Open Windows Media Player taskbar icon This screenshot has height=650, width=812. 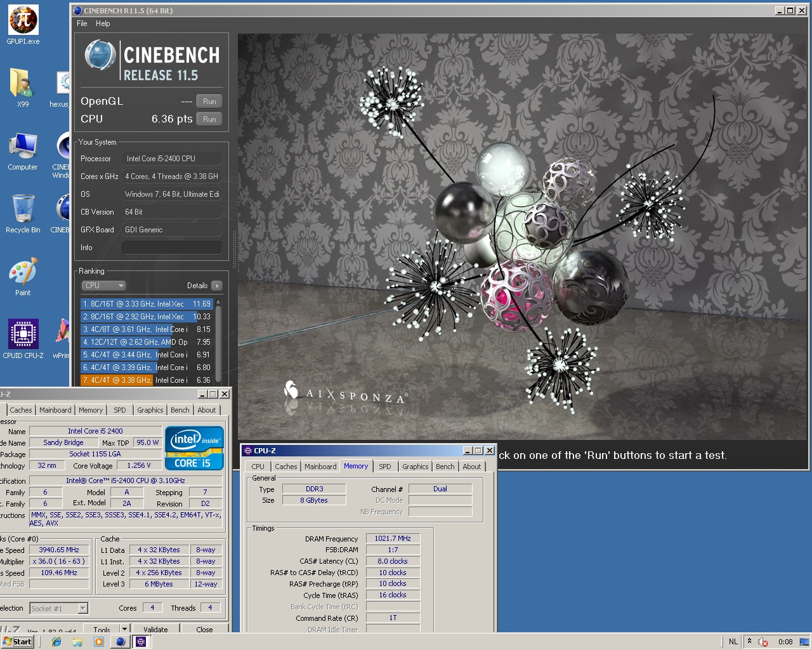[98, 642]
